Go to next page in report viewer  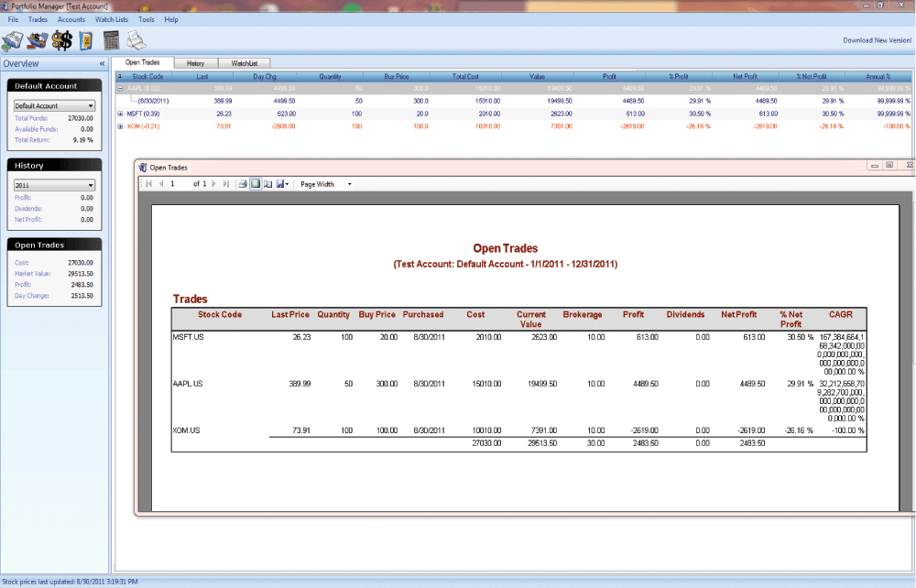point(214,184)
